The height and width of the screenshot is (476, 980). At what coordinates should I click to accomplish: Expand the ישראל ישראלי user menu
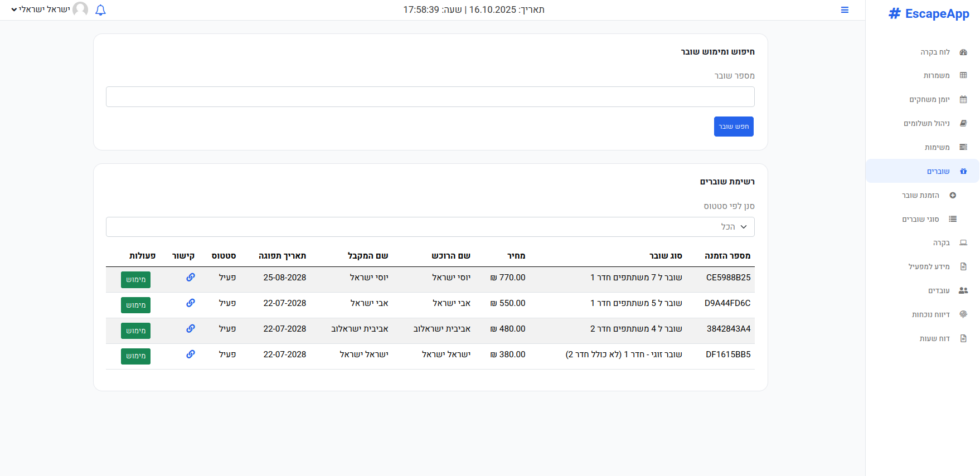coord(41,9)
